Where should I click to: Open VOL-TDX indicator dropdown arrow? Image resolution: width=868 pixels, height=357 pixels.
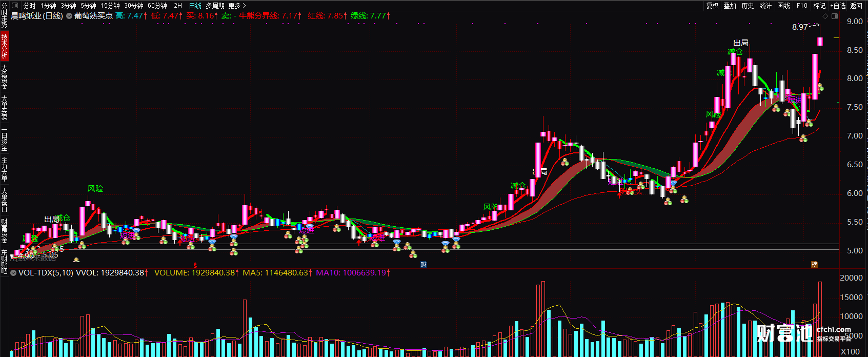coord(13,273)
